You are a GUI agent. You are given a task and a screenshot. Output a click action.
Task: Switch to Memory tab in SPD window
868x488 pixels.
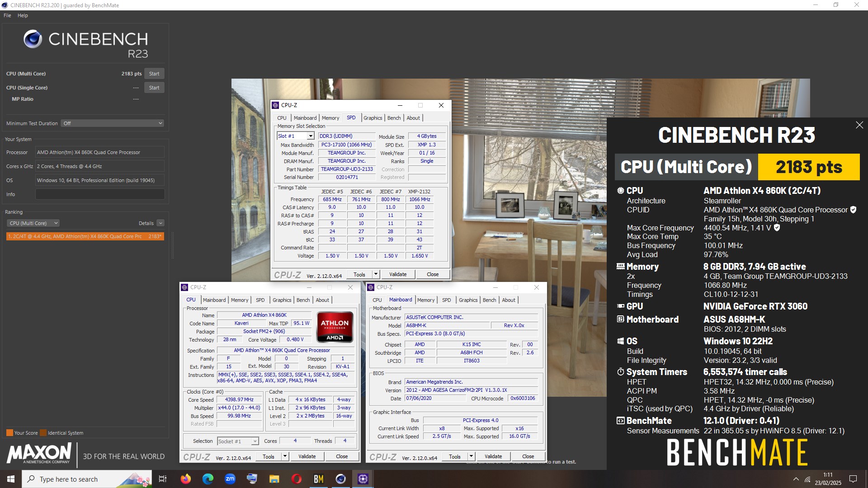coord(330,118)
